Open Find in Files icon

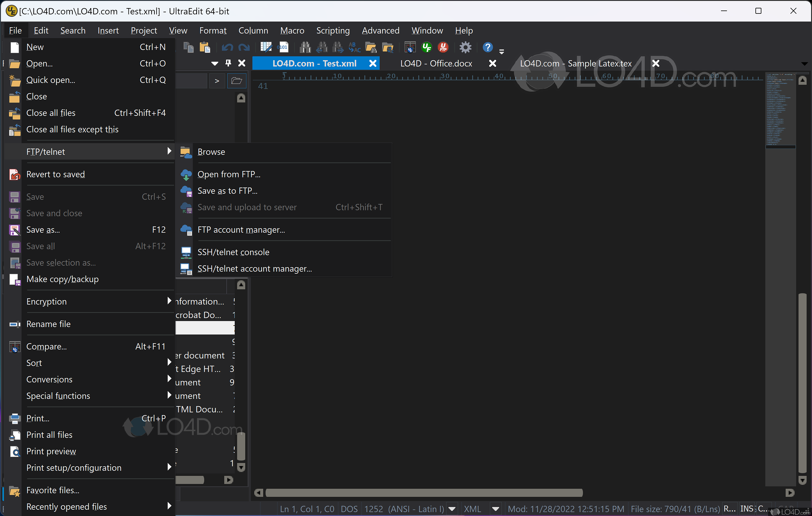(371, 47)
